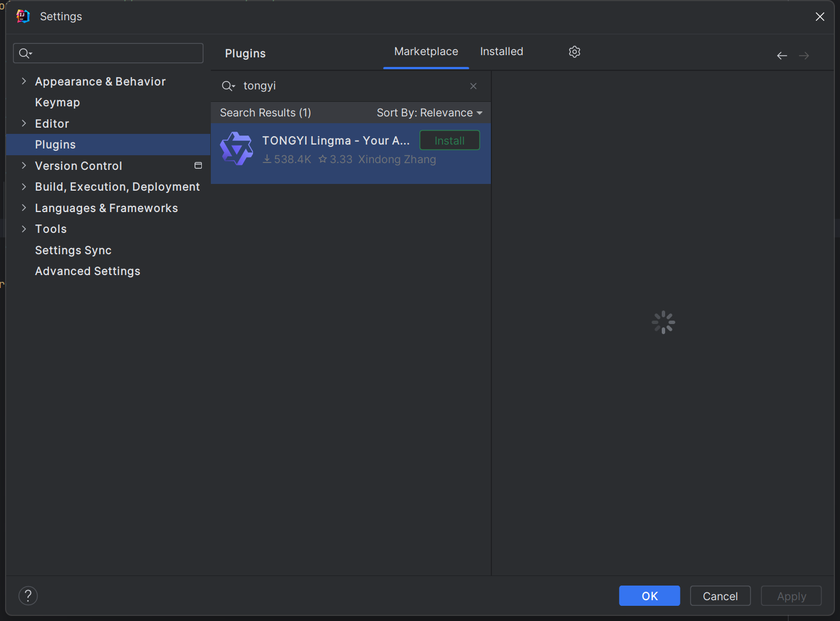
Task: Open help with the question mark icon
Action: (28, 596)
